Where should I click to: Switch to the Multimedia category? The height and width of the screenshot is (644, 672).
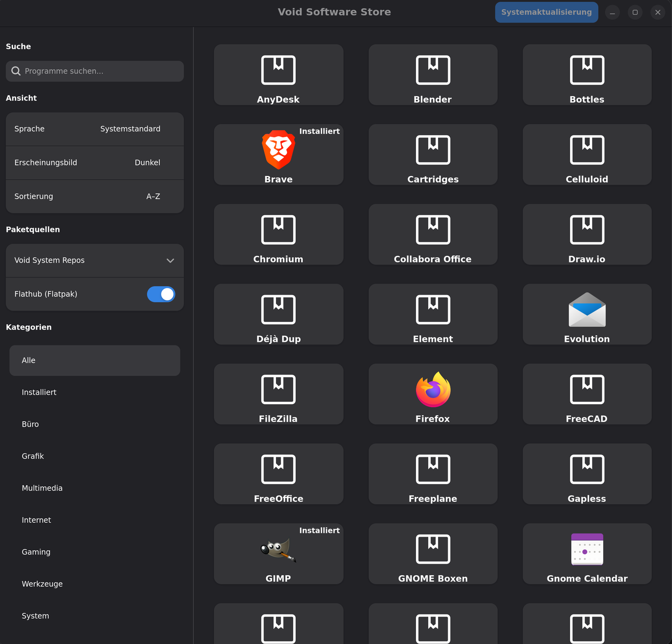(42, 488)
